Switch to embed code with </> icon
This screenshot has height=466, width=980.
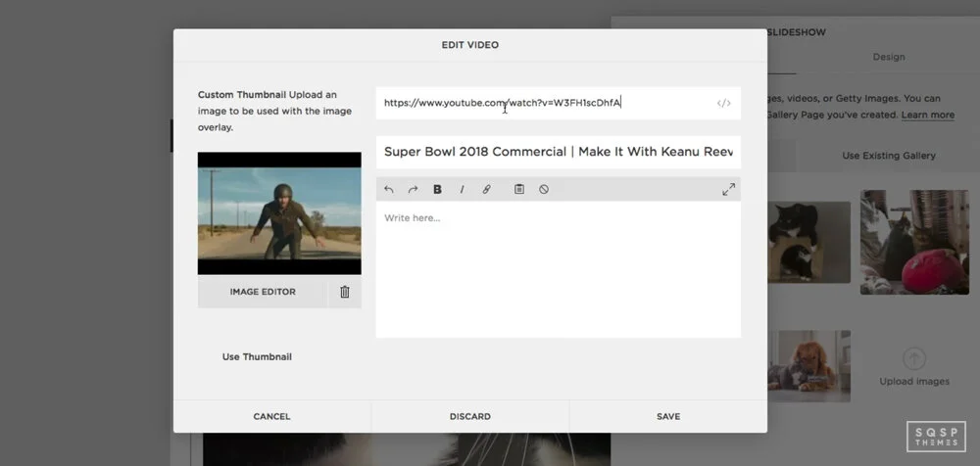coord(724,103)
